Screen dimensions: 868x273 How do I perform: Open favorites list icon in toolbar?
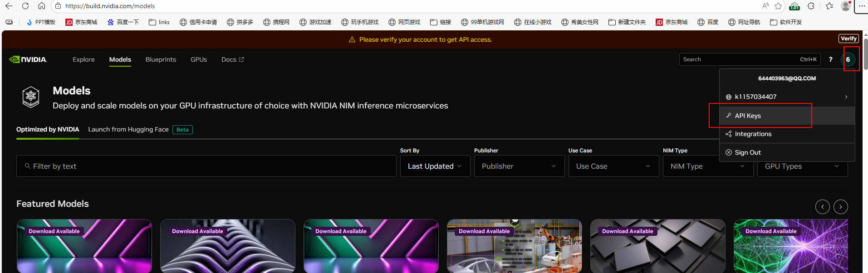pos(829,6)
